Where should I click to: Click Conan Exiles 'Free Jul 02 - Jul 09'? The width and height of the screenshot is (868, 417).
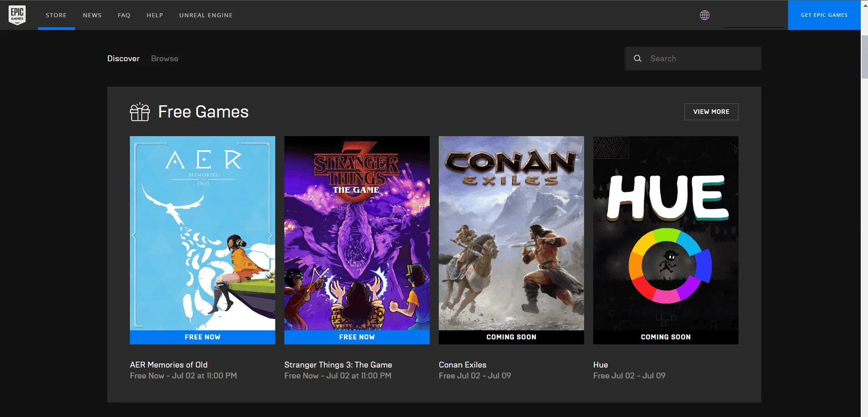(x=475, y=376)
